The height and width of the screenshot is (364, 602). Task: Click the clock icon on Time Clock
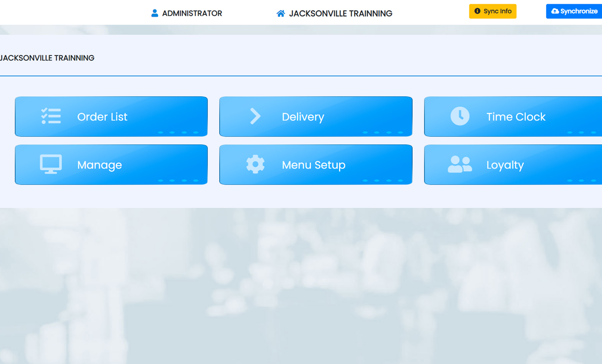[460, 116]
